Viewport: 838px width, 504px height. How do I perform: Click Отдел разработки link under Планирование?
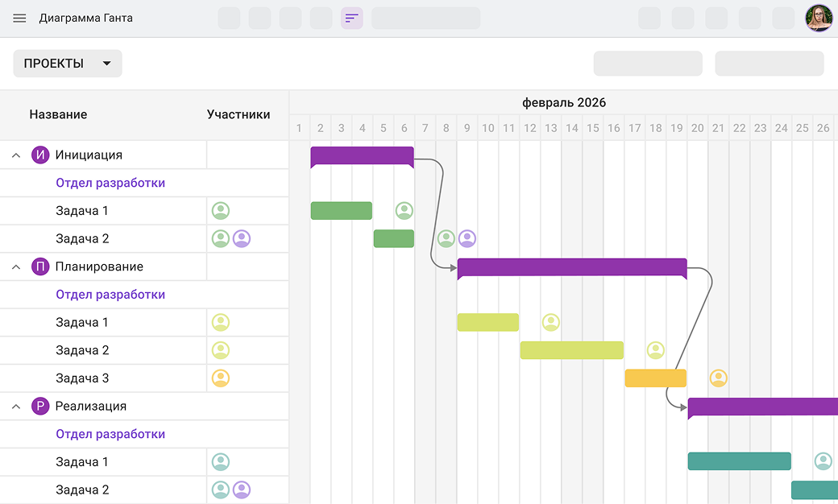point(110,295)
